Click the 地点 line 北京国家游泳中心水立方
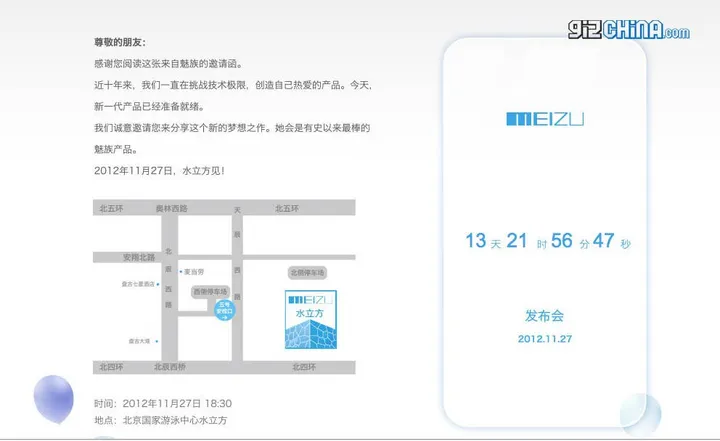This screenshot has width=720, height=441. pos(161,420)
